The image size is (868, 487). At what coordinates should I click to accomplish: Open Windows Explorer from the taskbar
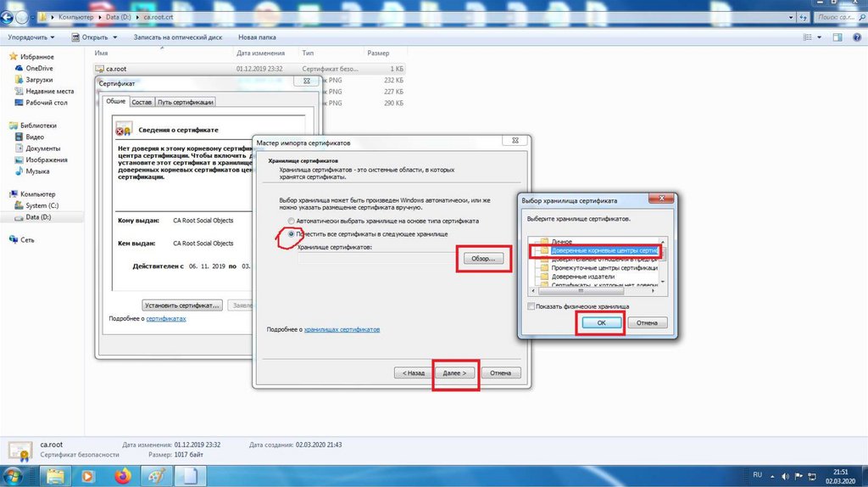(x=54, y=475)
